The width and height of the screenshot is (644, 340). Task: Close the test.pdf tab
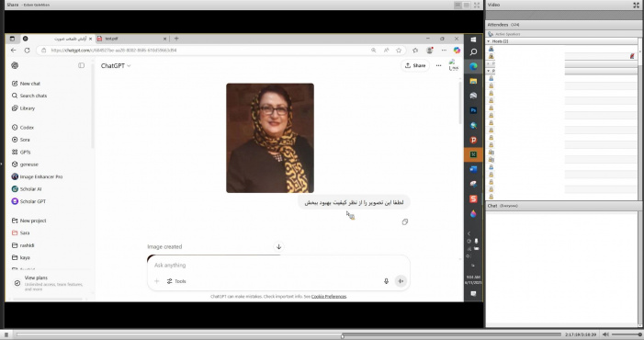[x=164, y=39]
